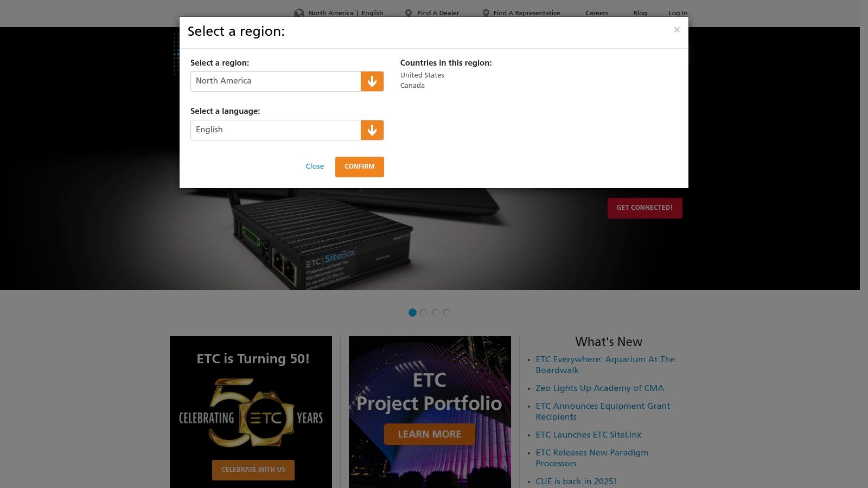Click the Log In link

click(678, 13)
